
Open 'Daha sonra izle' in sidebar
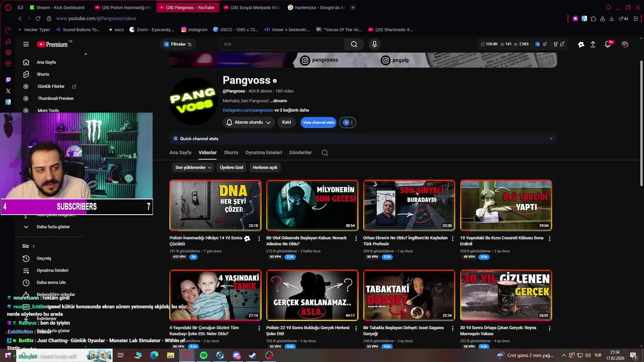point(51,283)
